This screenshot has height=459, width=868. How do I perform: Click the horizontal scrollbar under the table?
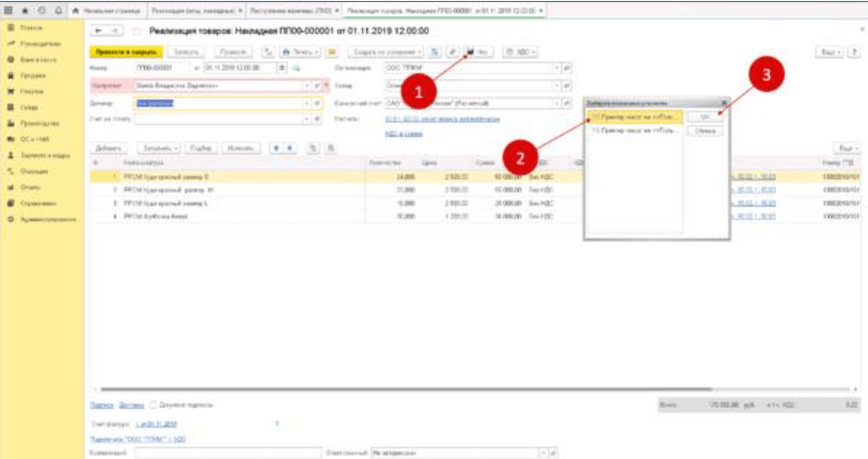click(406, 389)
